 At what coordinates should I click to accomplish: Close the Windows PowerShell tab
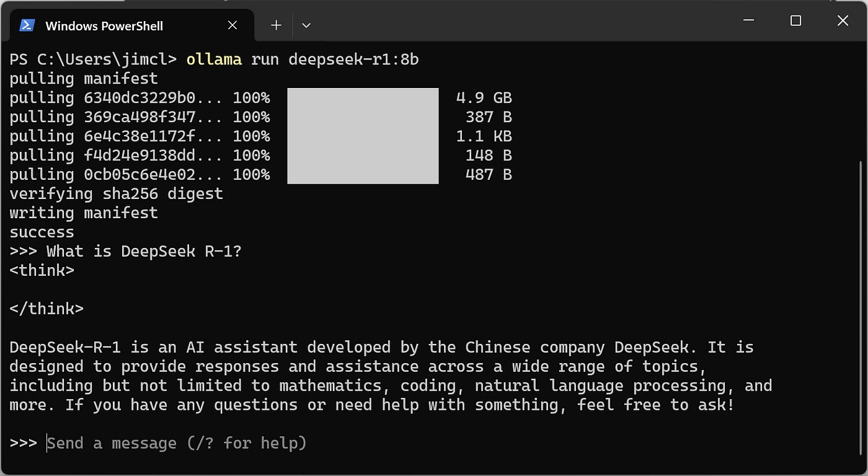click(232, 25)
